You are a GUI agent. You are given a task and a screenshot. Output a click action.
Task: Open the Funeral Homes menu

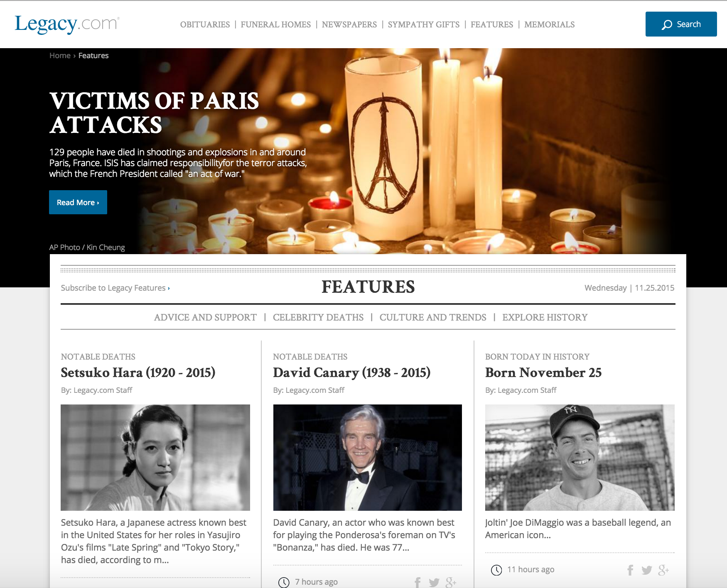276,24
